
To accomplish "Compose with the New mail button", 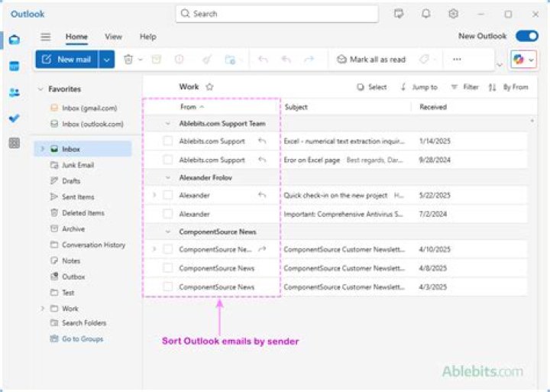I will pyautogui.click(x=67, y=60).
